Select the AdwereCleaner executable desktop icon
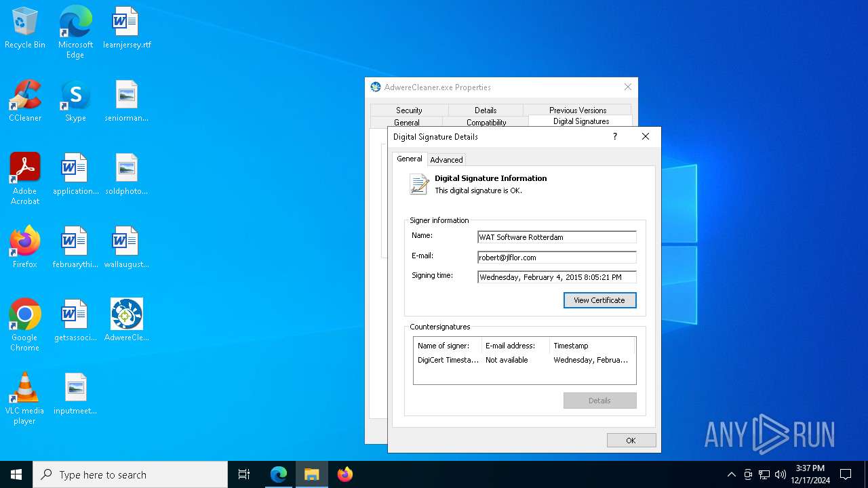The height and width of the screenshot is (488, 868). (127, 321)
